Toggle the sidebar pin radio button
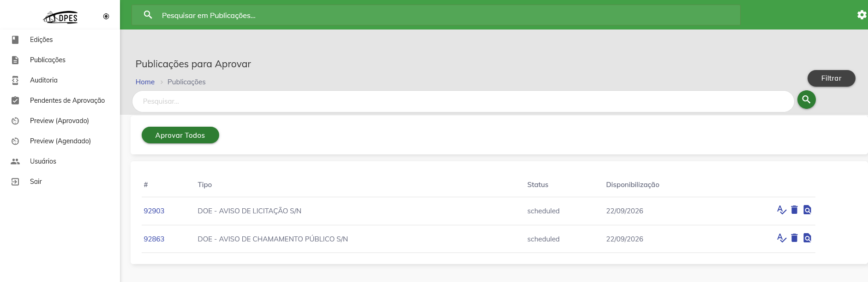 coord(106,16)
